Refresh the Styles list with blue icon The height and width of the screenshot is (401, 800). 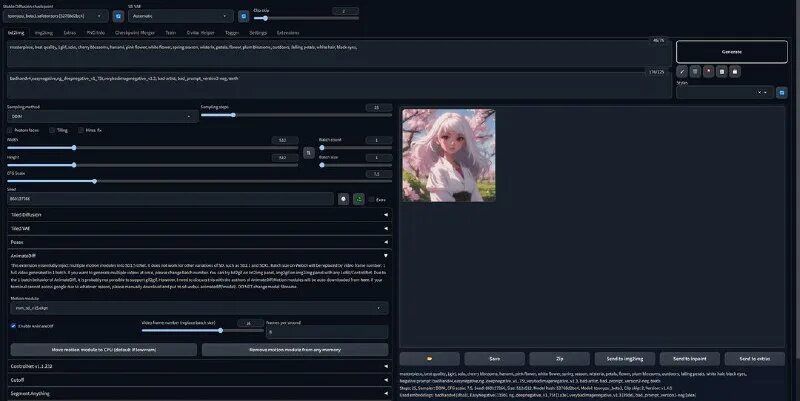(782, 92)
